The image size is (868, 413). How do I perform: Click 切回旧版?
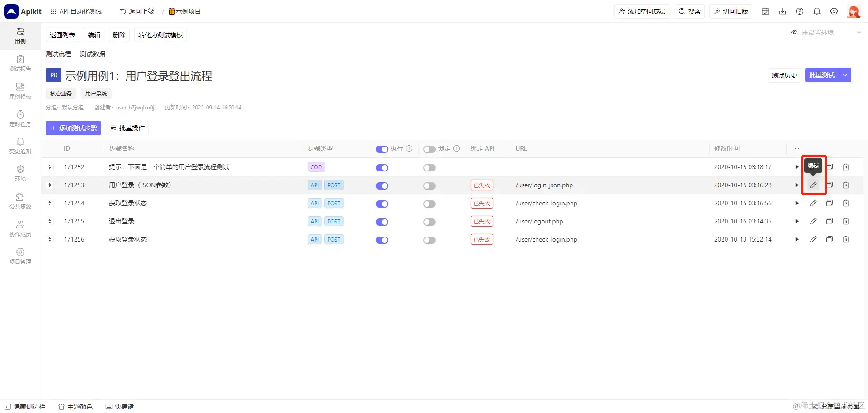pos(731,11)
